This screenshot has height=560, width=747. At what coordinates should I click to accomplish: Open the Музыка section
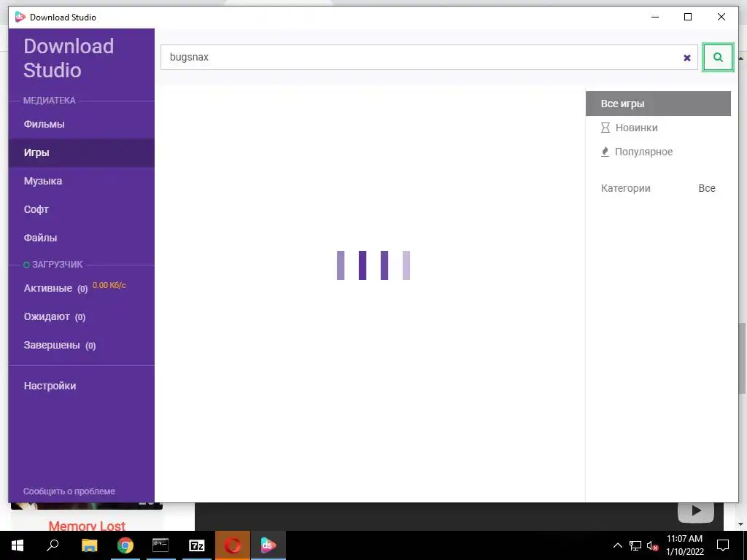point(82,181)
